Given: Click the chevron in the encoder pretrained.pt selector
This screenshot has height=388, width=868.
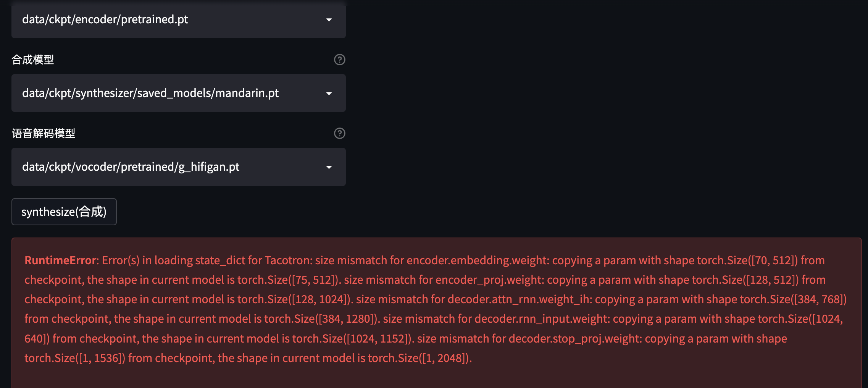Looking at the screenshot, I should point(329,20).
